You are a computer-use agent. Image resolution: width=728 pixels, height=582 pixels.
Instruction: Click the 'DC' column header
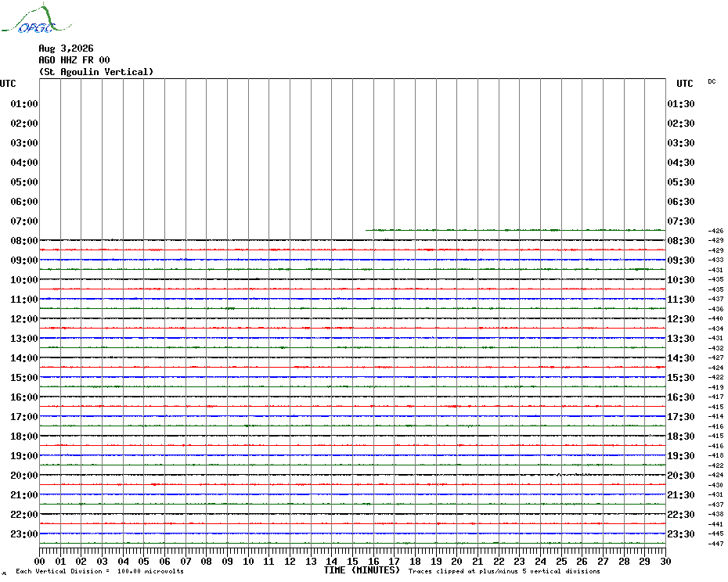click(x=712, y=81)
